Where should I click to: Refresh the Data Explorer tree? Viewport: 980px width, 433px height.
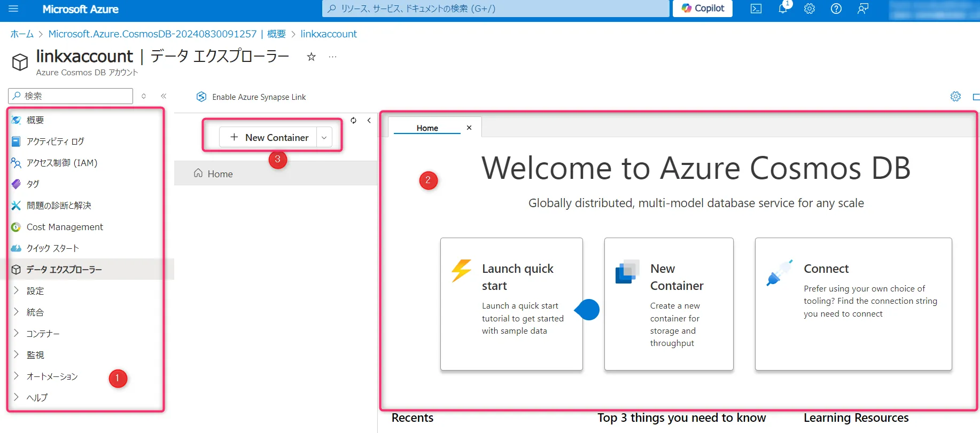353,121
